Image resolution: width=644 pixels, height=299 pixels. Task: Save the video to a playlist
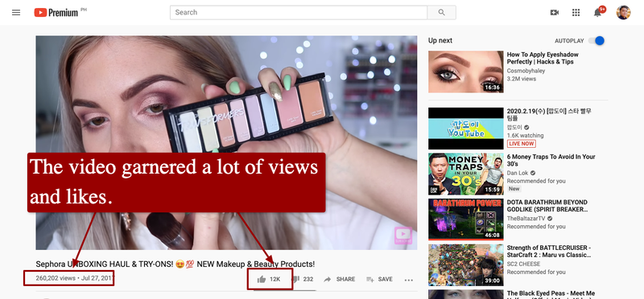[x=379, y=280]
